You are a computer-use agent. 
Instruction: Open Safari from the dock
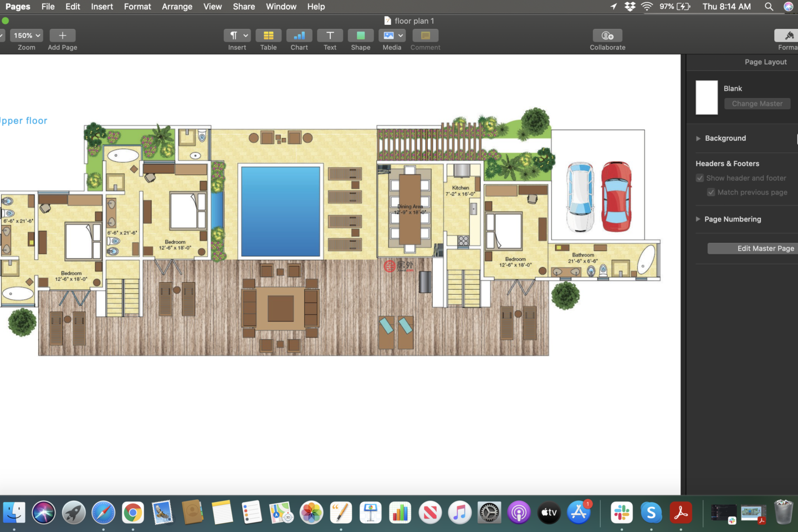(103, 513)
